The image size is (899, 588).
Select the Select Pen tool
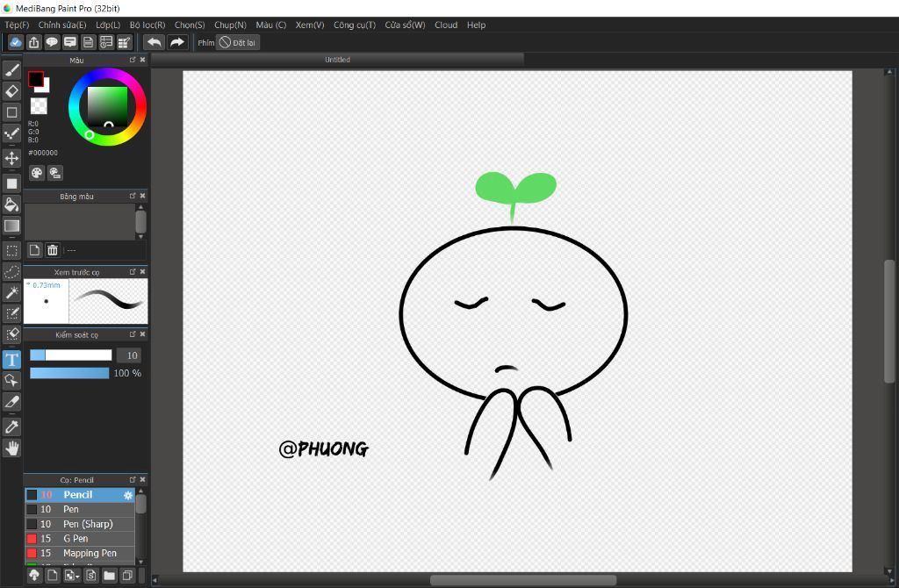click(x=11, y=313)
